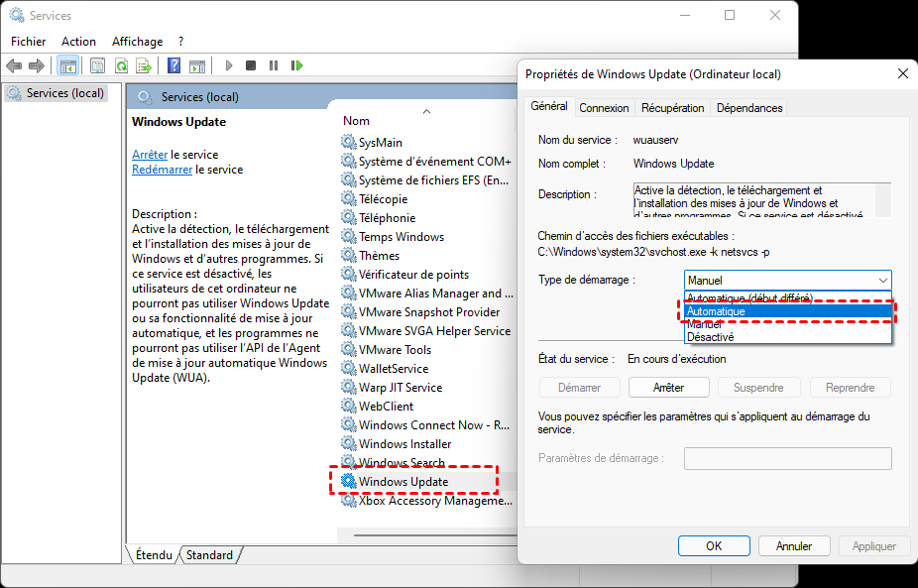
Task: Click the gear icon next to WalletService
Action: pyautogui.click(x=348, y=369)
